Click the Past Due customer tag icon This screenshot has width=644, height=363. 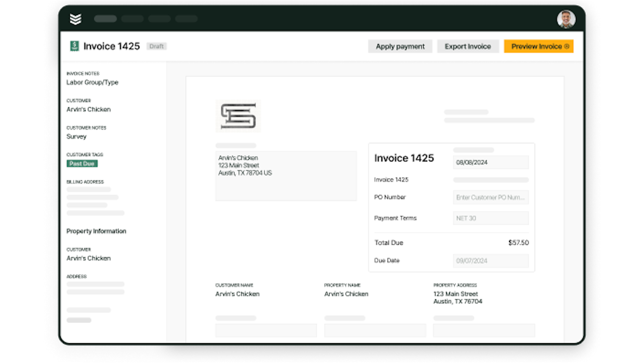pyautogui.click(x=82, y=163)
